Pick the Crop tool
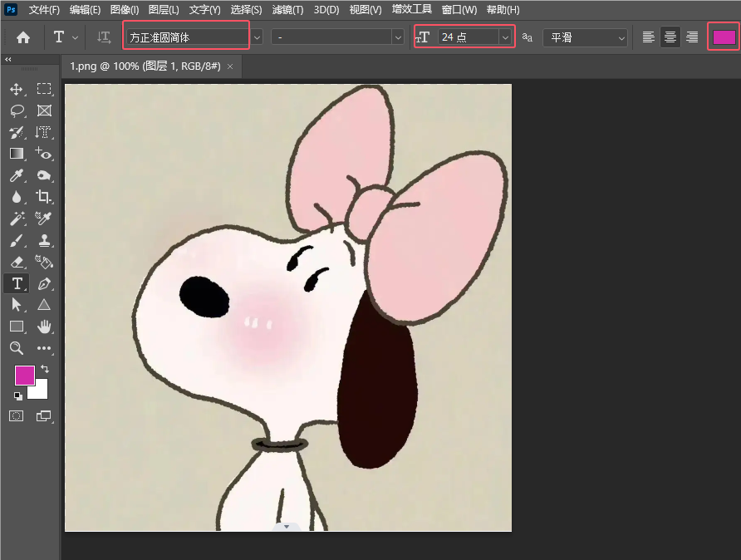This screenshot has height=560, width=741. pyautogui.click(x=44, y=197)
